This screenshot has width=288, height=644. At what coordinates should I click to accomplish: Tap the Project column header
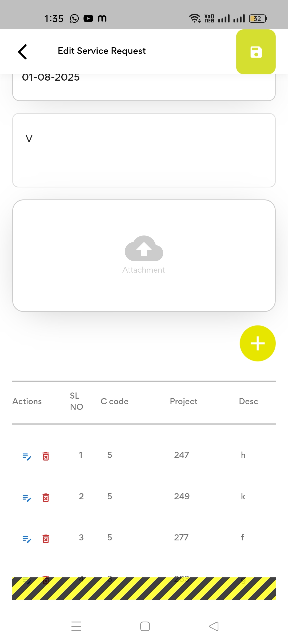pos(183,402)
